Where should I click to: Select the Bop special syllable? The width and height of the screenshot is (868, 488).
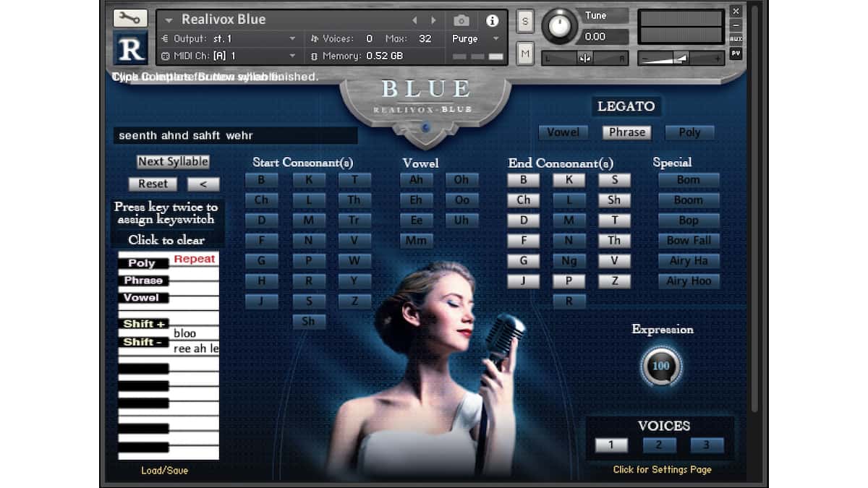click(x=689, y=221)
